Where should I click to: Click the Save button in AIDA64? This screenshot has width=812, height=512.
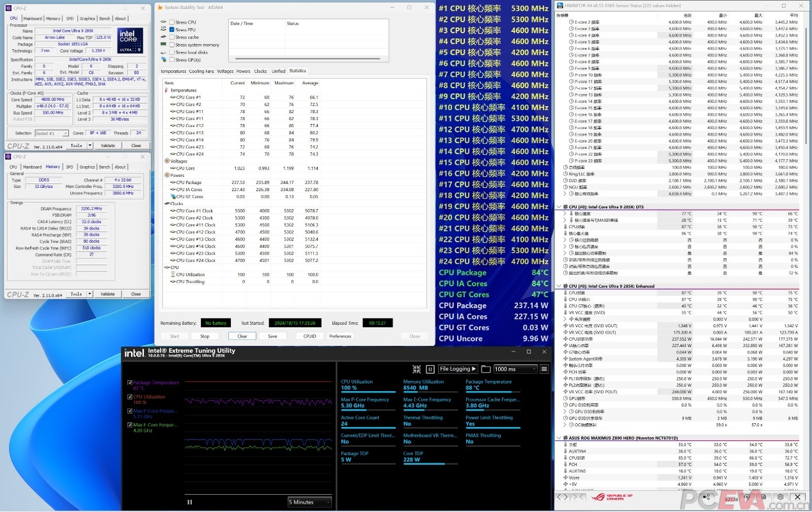pos(272,336)
